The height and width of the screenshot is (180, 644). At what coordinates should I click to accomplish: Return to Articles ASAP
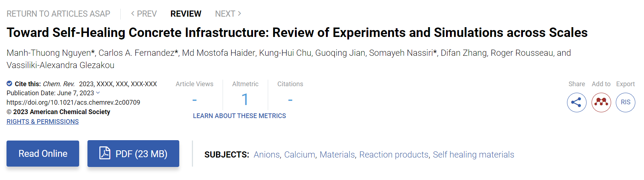coord(58,14)
